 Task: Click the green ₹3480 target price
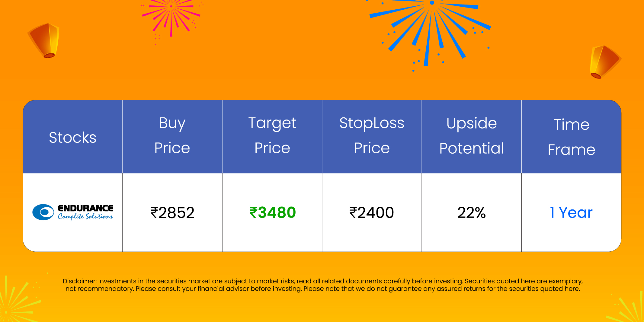[272, 212]
